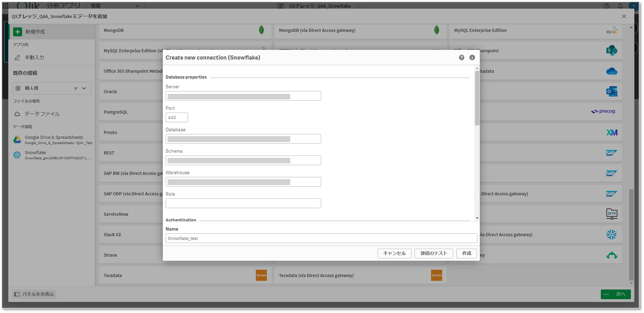
Task: Click the dialog scroll up arrow
Action: 477,68
